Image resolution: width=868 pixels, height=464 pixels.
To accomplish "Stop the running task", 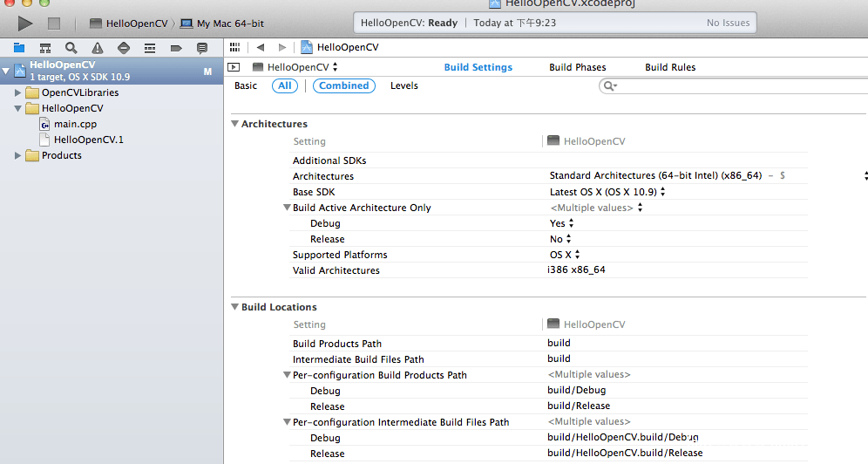I will (54, 24).
